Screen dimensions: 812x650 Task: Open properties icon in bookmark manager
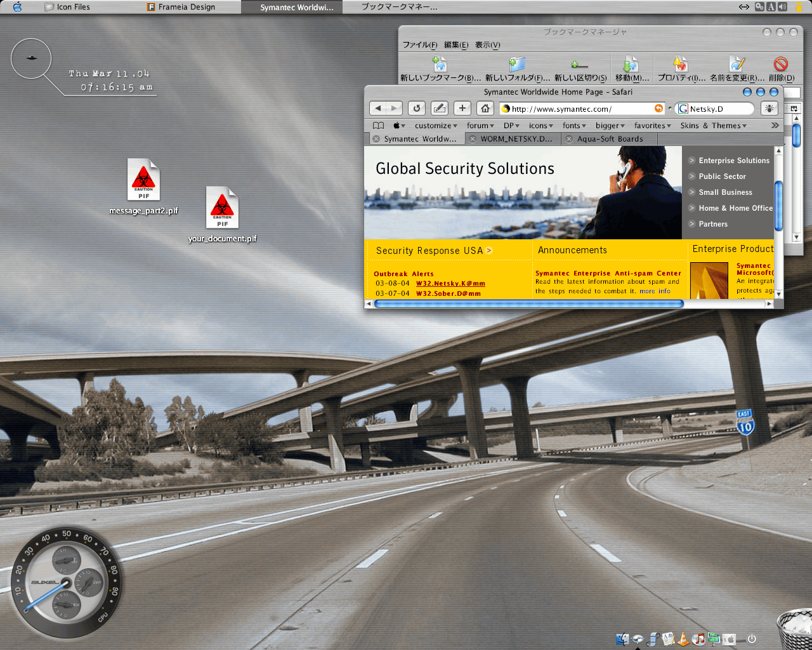click(680, 64)
